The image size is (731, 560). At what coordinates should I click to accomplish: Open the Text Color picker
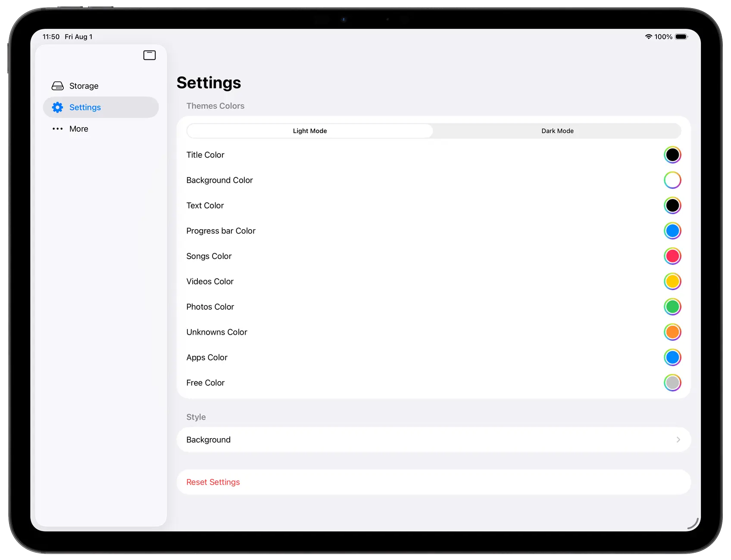pyautogui.click(x=672, y=205)
